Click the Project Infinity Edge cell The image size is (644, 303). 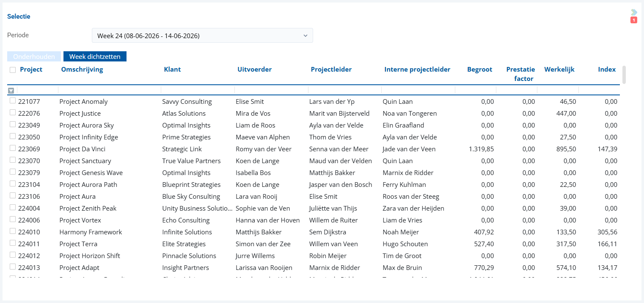pos(88,137)
